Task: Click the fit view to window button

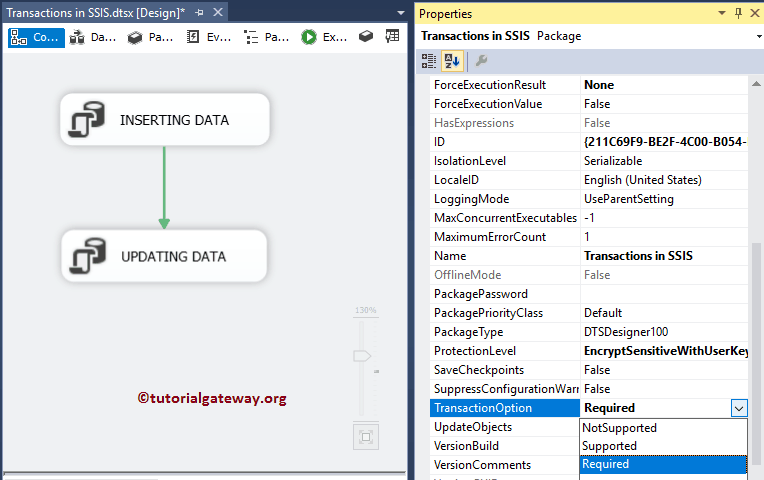Action: point(366,437)
